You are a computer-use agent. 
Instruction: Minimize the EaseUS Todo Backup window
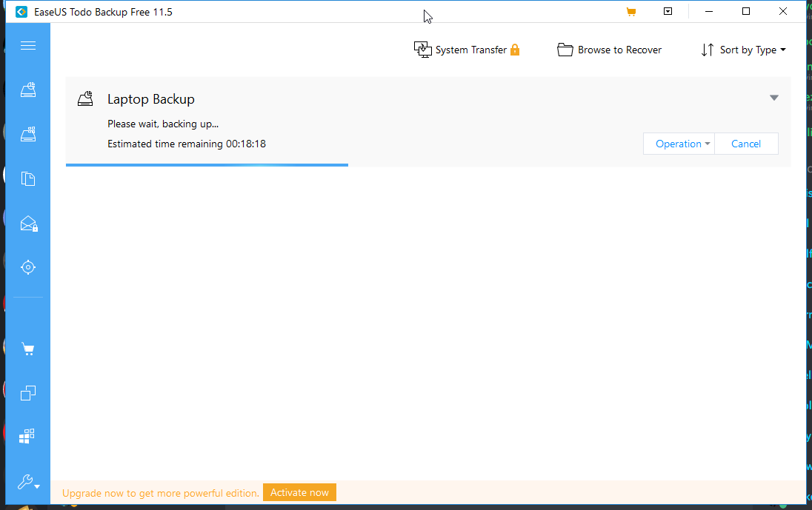coord(709,11)
